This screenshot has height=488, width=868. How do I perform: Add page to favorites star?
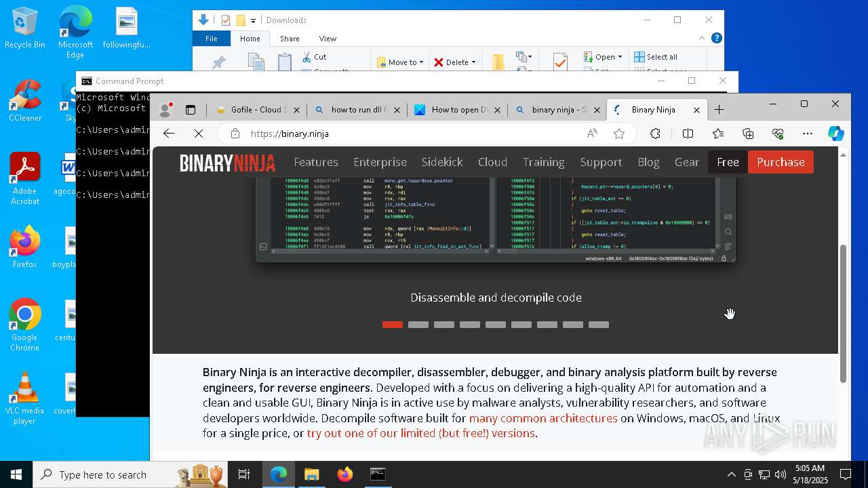pos(618,134)
